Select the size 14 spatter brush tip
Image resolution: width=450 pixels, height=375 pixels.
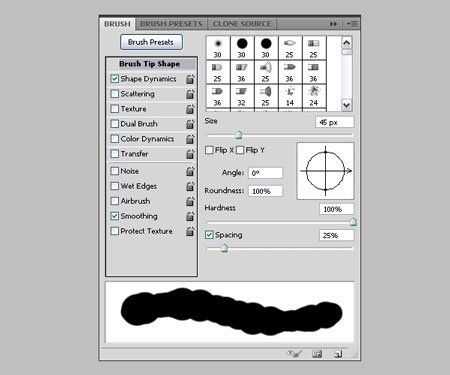[x=290, y=96]
